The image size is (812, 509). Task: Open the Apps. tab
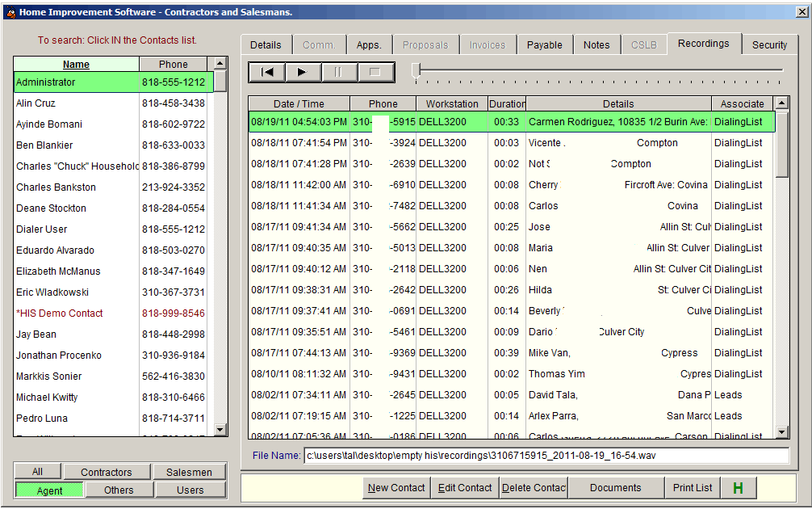[x=369, y=45]
